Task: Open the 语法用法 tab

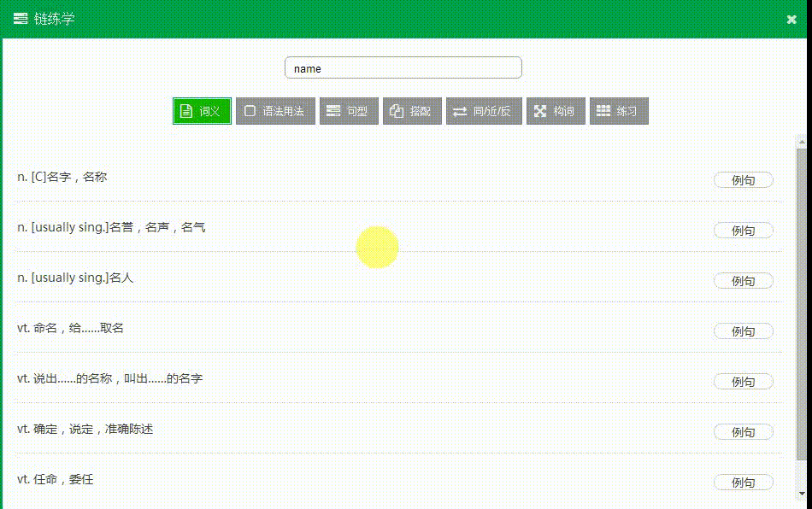Action: click(x=276, y=111)
